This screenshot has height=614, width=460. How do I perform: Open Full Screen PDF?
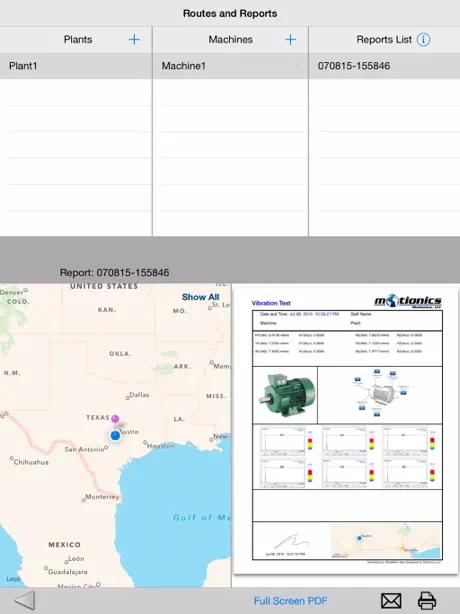pos(290,601)
